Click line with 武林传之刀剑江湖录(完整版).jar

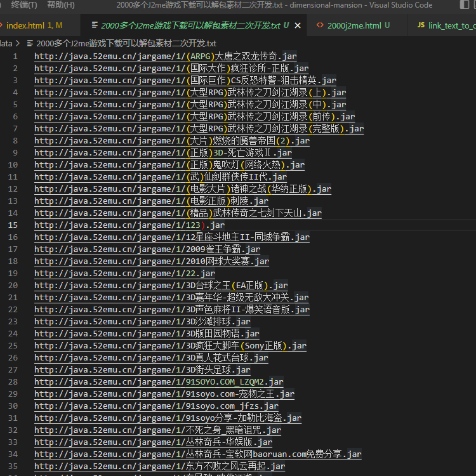point(199,129)
